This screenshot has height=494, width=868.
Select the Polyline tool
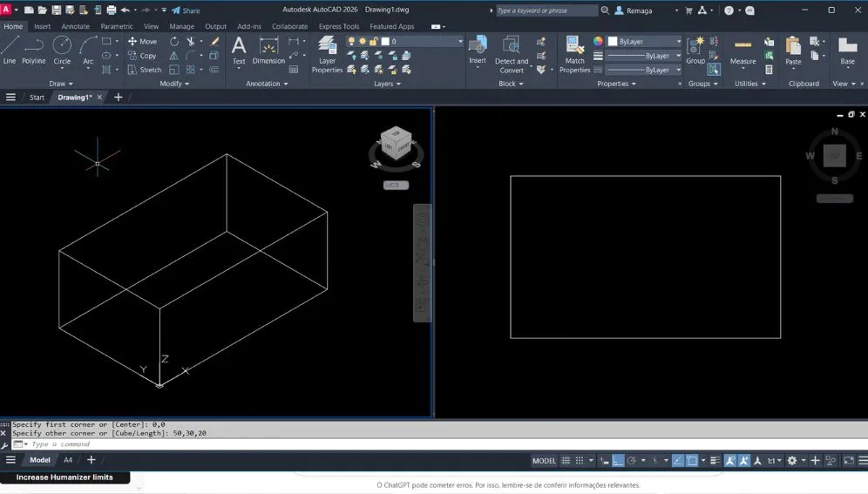click(x=34, y=50)
